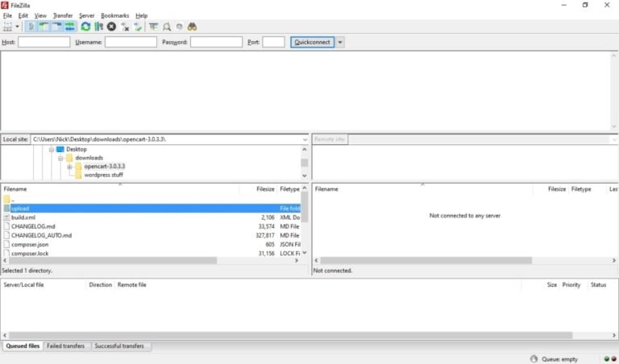The image size is (619, 364).
Task: Sort local files by Filename column
Action: click(x=120, y=189)
